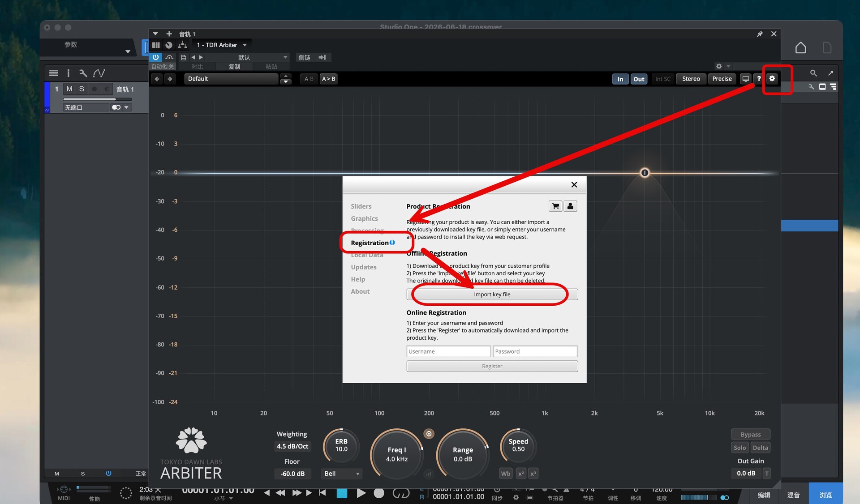Solo track 音轨 1 with S button
Viewport: 860px width, 504px height.
(x=82, y=89)
